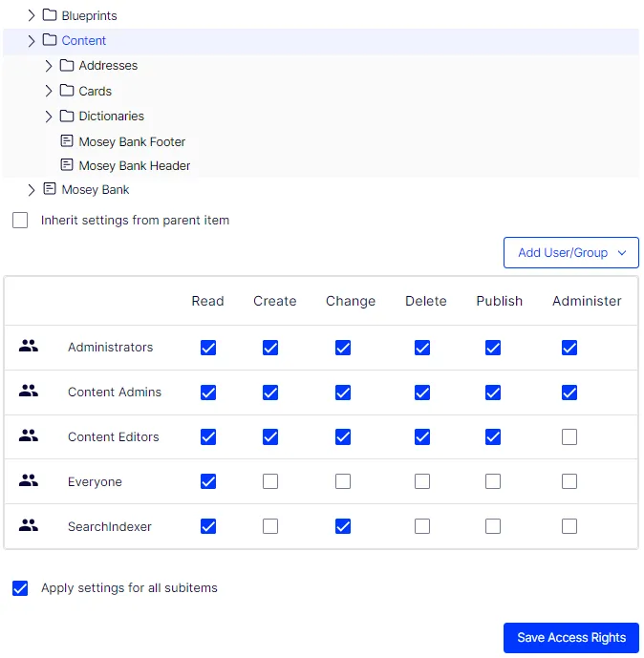Image resolution: width=644 pixels, height=658 pixels.
Task: Select the Dictionaries tree label
Action: point(111,116)
